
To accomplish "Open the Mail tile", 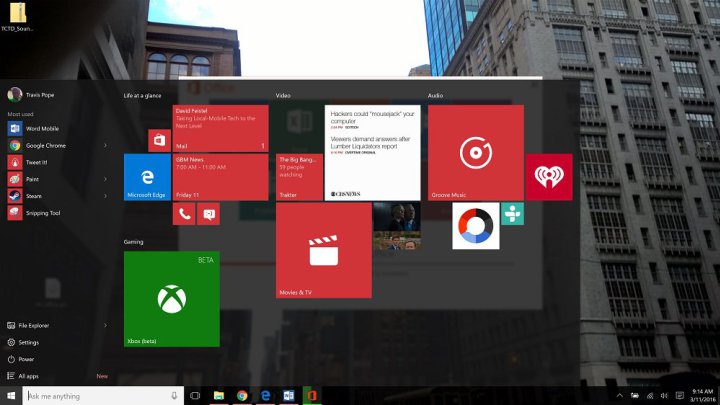I will click(x=220, y=128).
